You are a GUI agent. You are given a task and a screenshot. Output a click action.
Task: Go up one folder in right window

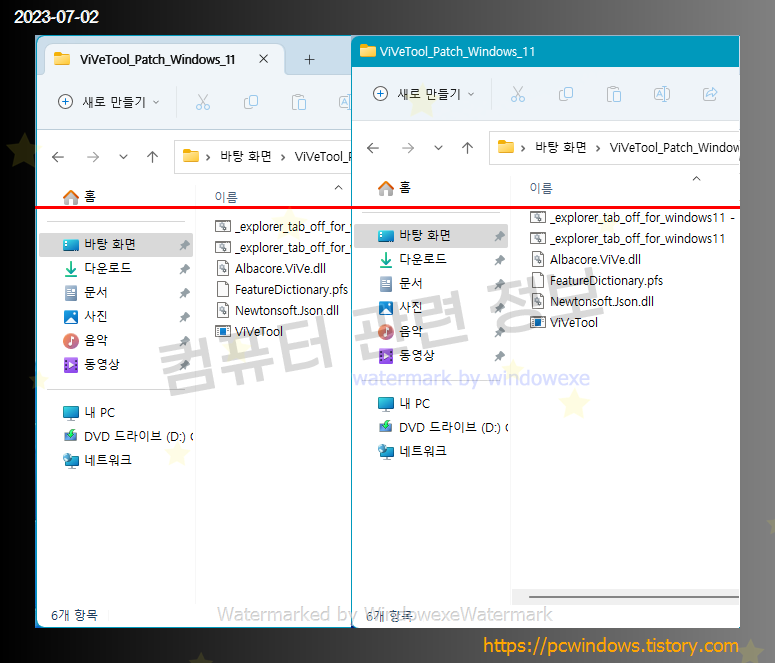point(467,148)
